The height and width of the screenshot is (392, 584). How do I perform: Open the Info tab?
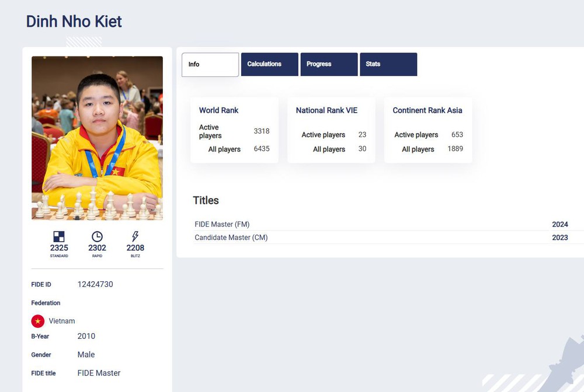[210, 64]
